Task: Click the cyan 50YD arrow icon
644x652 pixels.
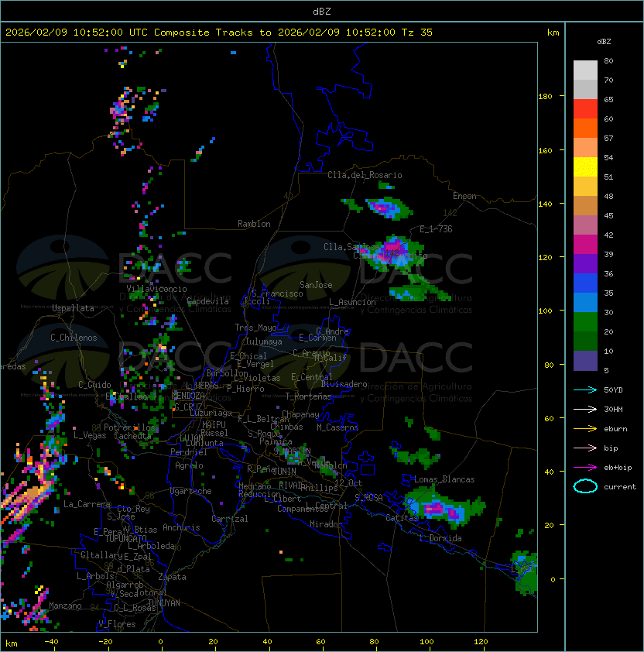Action: [x=585, y=389]
